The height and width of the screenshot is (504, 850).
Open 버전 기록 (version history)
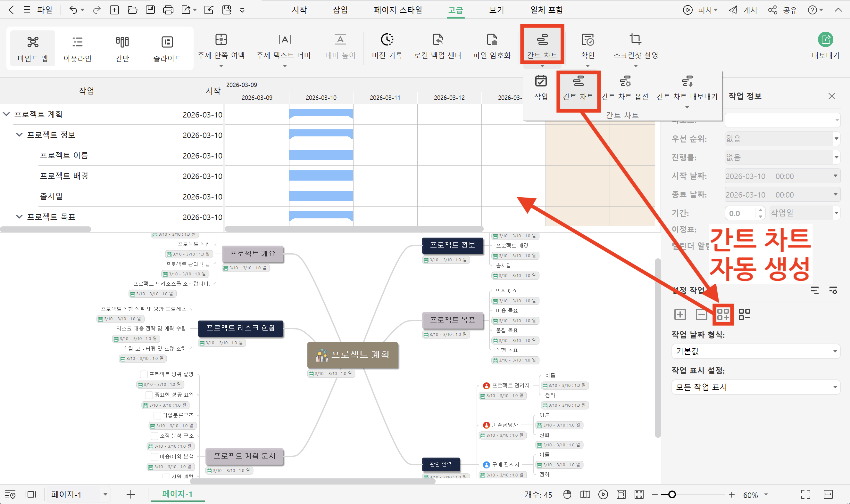tap(387, 46)
